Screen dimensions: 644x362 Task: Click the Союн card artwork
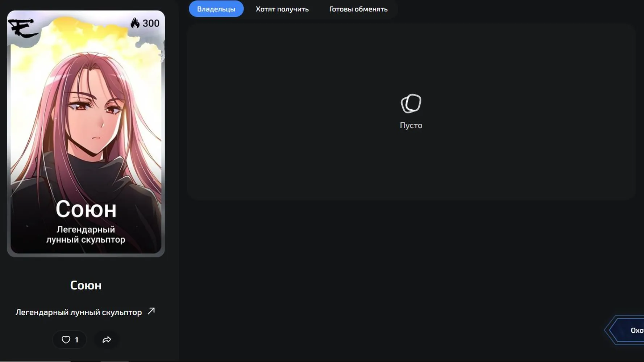click(x=86, y=134)
